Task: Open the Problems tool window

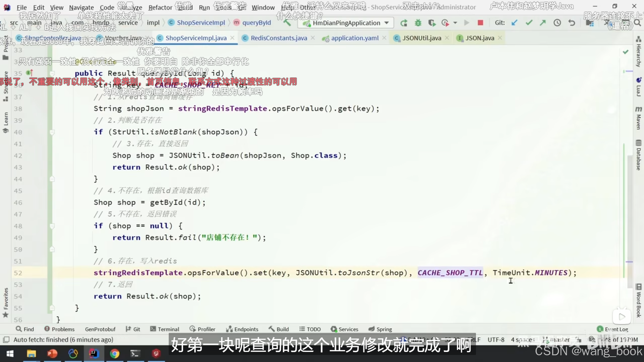Action: pos(59,329)
